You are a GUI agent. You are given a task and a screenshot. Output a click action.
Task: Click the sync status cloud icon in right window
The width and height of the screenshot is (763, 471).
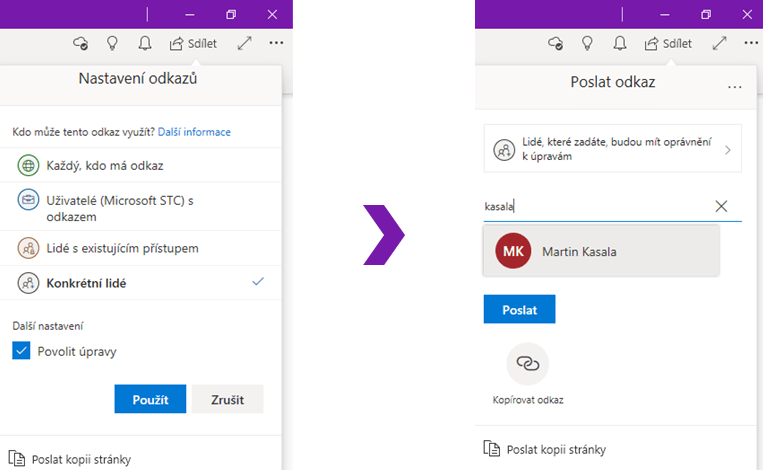click(x=556, y=44)
